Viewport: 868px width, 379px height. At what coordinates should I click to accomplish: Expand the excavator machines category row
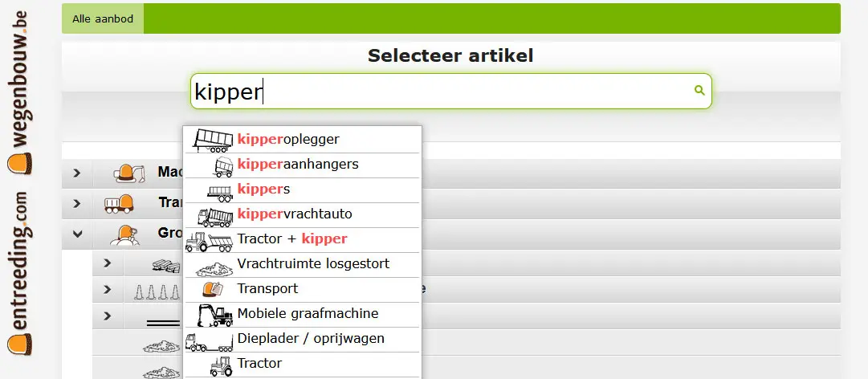pos(77,173)
